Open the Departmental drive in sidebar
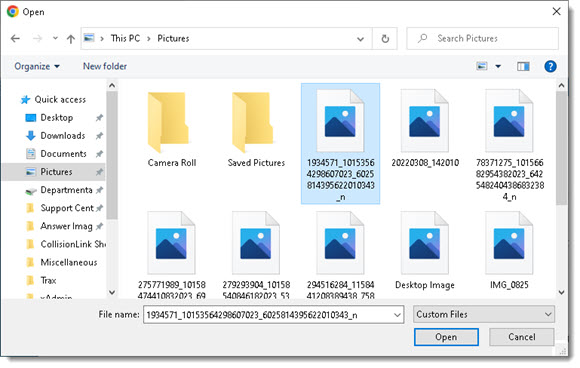This screenshot has height=368, width=580. 66,190
